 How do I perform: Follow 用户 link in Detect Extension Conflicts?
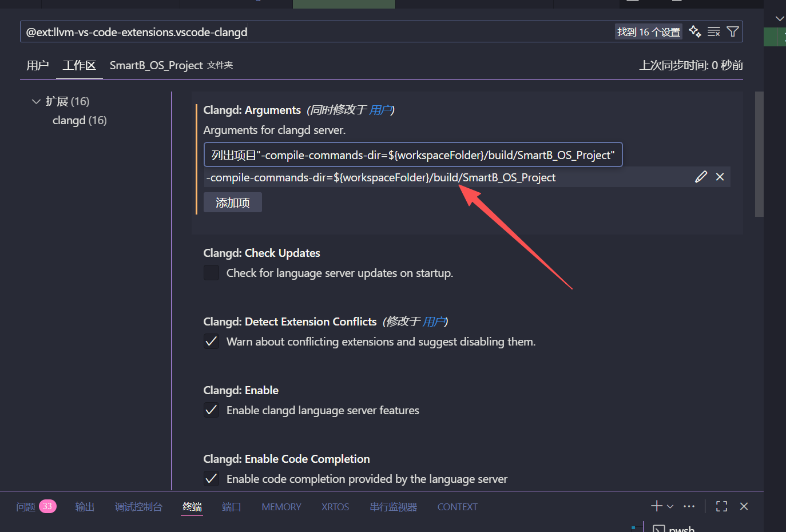tap(434, 321)
